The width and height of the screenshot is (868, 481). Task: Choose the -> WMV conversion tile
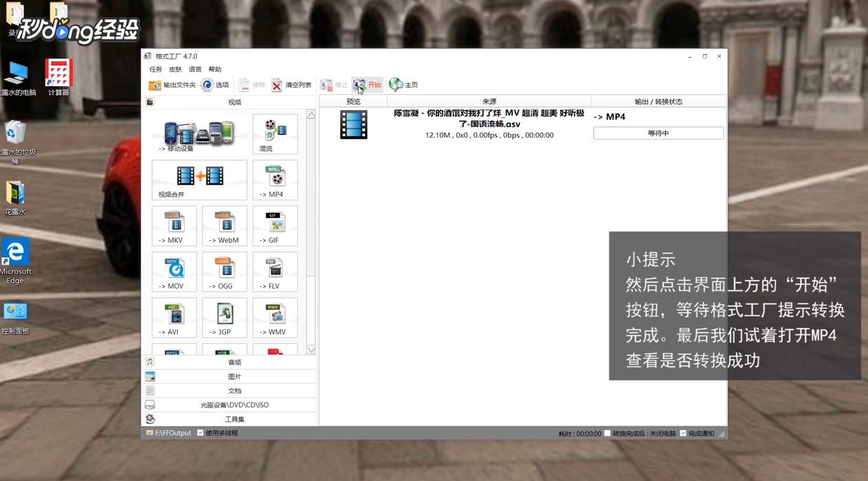click(275, 318)
